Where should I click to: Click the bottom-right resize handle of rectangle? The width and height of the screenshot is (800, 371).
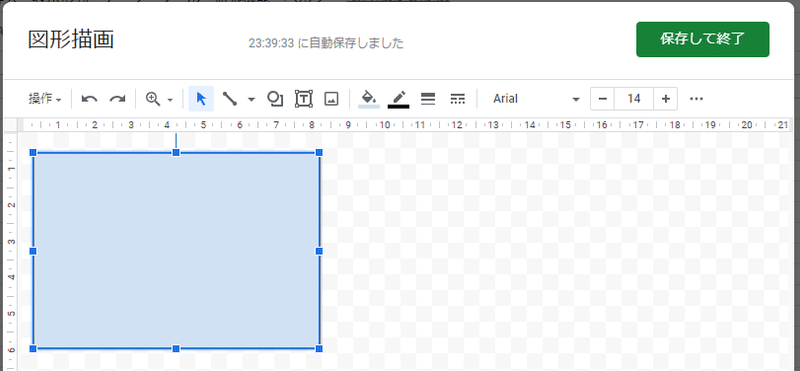(x=319, y=349)
